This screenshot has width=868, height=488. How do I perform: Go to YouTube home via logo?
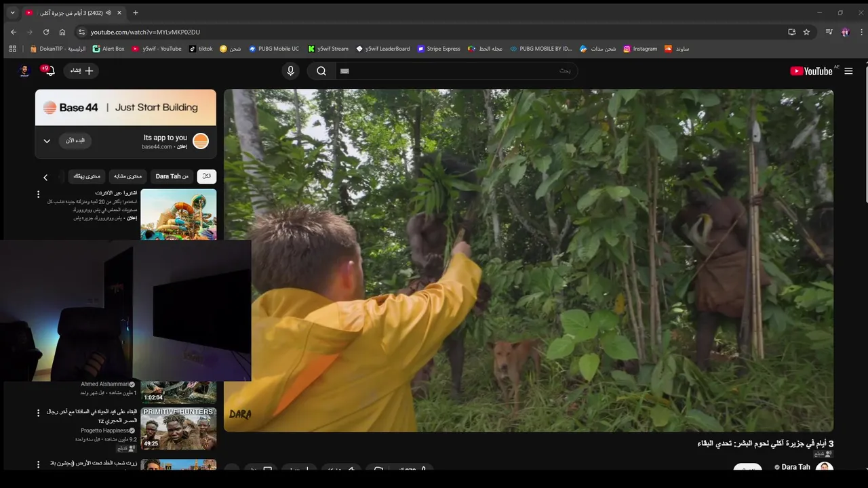coord(811,71)
